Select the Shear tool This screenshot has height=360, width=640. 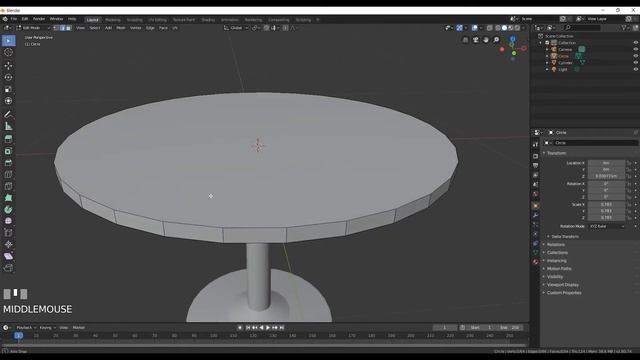coord(9,256)
